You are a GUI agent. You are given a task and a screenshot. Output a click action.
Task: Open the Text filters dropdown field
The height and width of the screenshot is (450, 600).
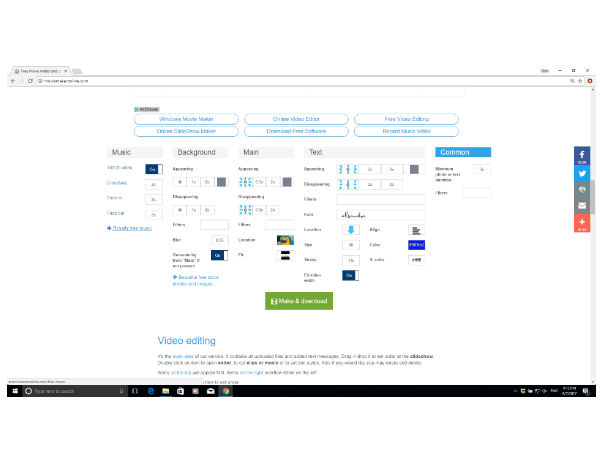tap(380, 200)
